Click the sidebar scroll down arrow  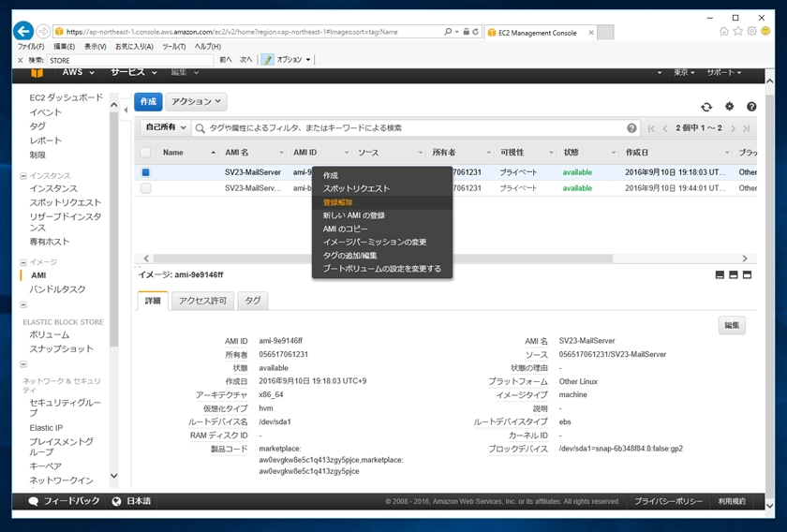click(x=113, y=475)
